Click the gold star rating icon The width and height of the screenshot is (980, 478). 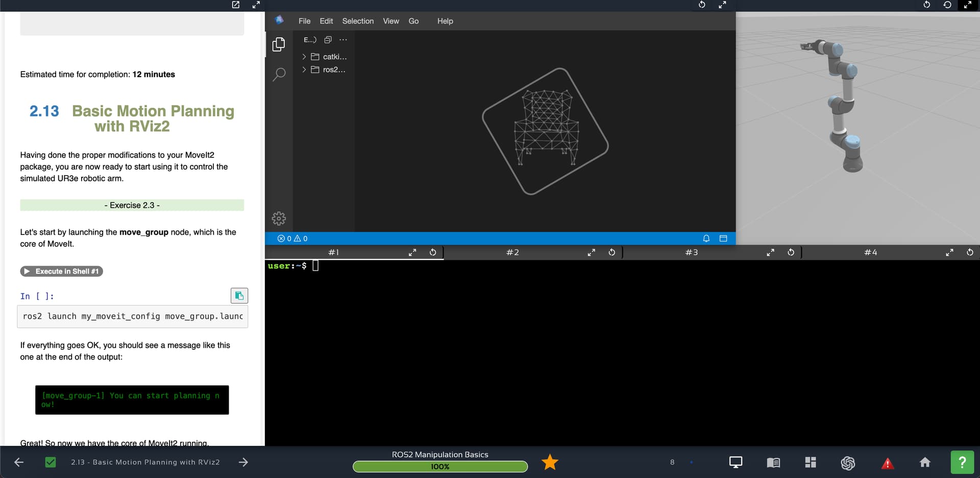550,462
